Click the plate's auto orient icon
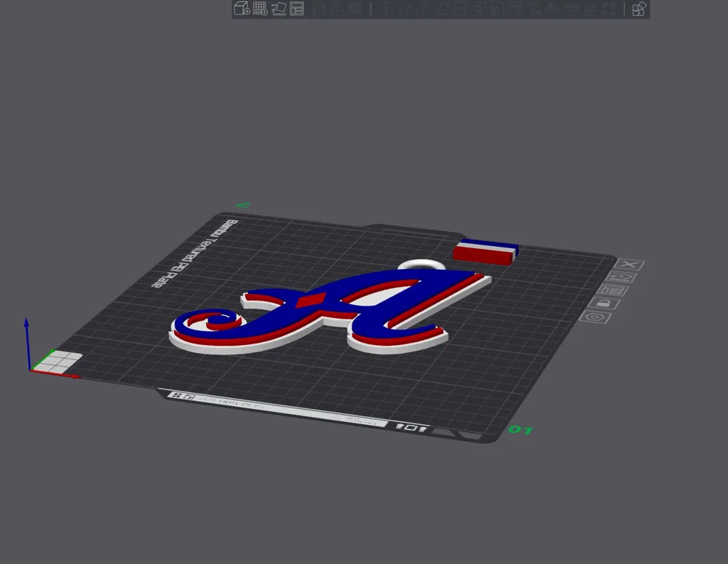This screenshot has height=564, width=728. 622,277
